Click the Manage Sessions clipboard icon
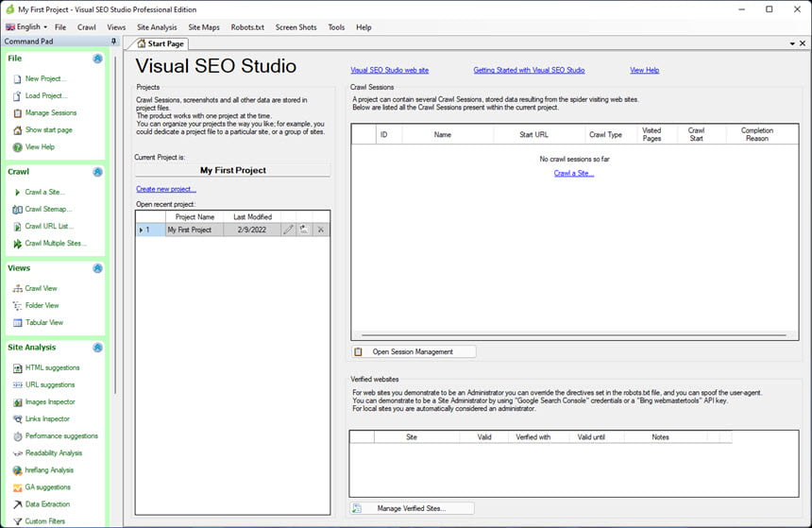The image size is (812, 528). click(x=17, y=113)
